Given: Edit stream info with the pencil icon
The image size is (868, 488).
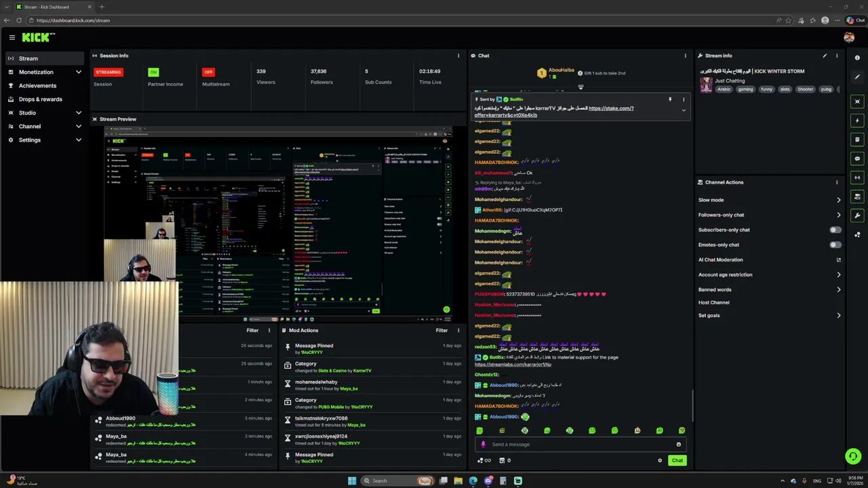Looking at the screenshot, I should tap(825, 56).
